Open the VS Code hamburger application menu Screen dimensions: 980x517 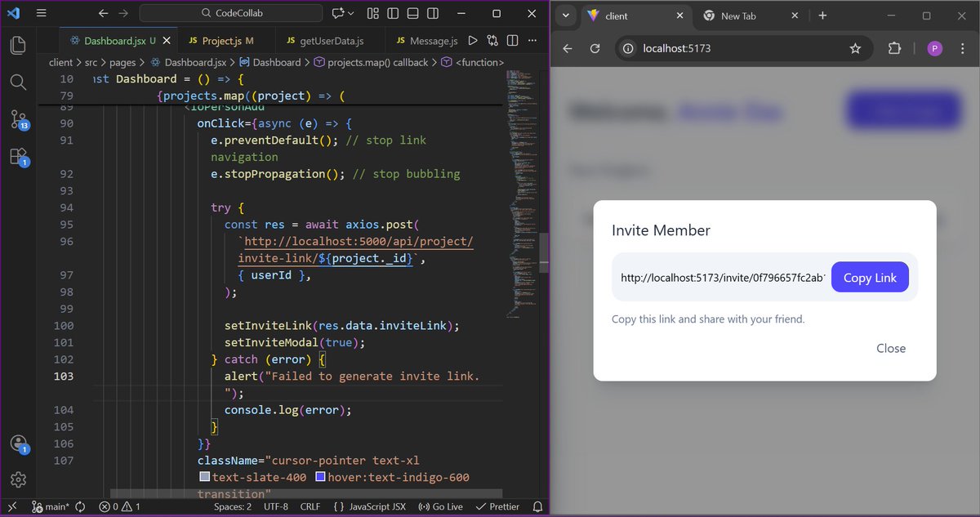click(x=42, y=14)
